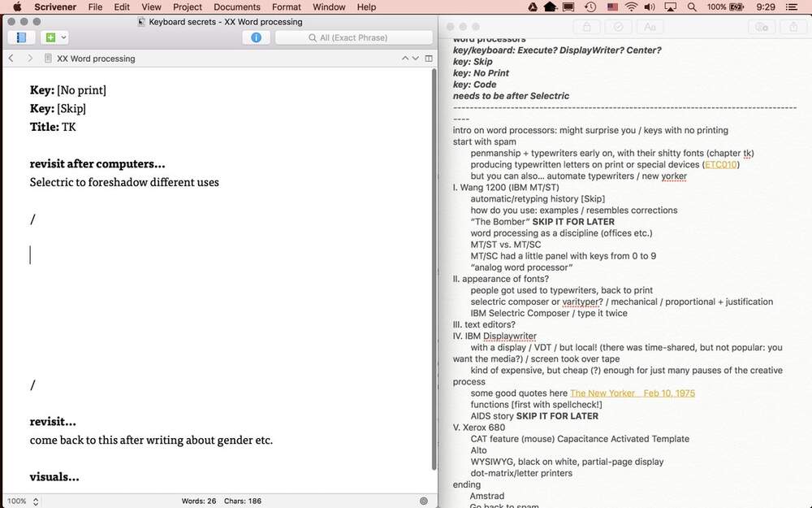812x508 pixels.
Task: Click the add people icon in Notes toolbar
Action: point(762,27)
